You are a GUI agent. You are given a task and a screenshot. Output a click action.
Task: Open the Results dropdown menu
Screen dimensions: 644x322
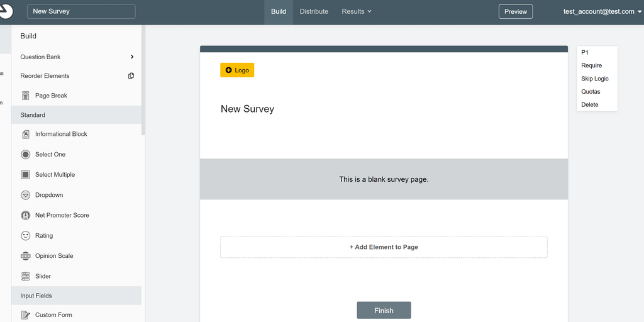click(x=357, y=11)
